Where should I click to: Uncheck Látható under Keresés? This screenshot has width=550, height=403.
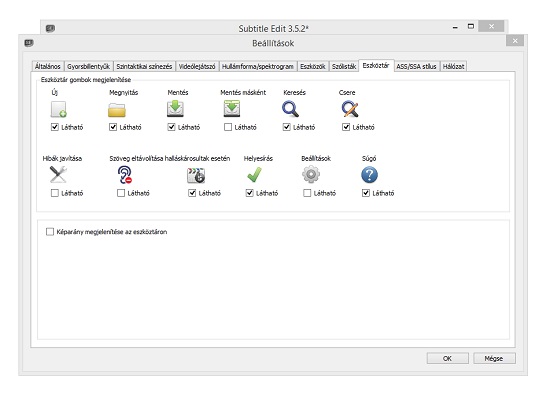click(x=287, y=127)
